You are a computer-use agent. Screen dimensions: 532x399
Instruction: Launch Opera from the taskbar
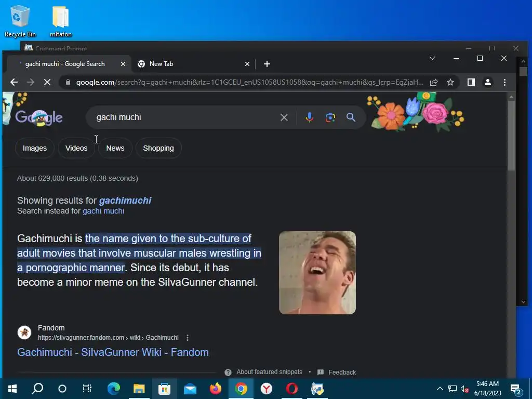(x=292, y=389)
